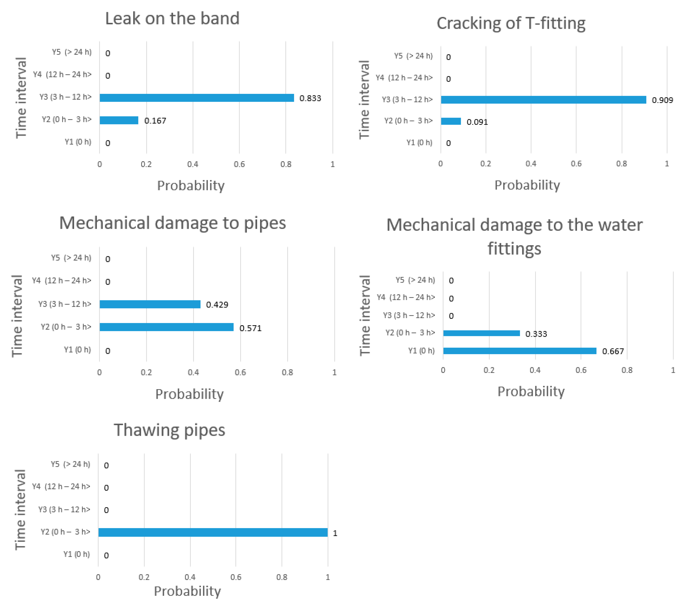Click the bar labeled 0.909
The height and width of the screenshot is (606, 700).
[543, 100]
